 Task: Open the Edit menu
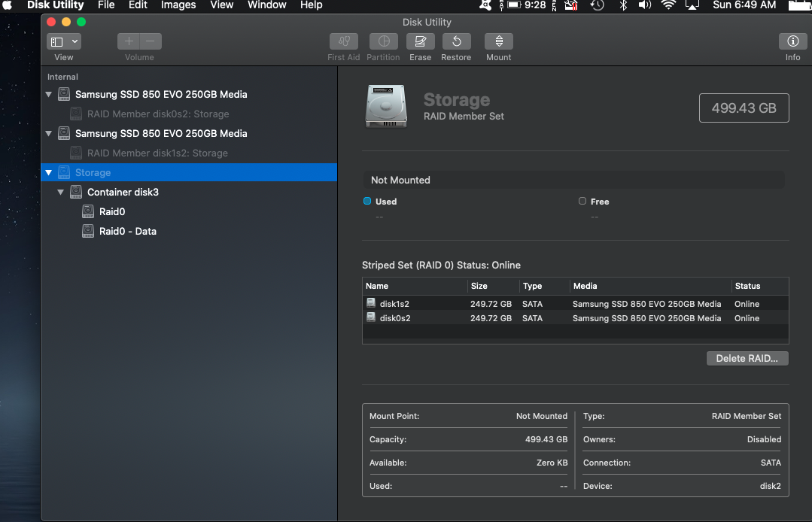(138, 5)
